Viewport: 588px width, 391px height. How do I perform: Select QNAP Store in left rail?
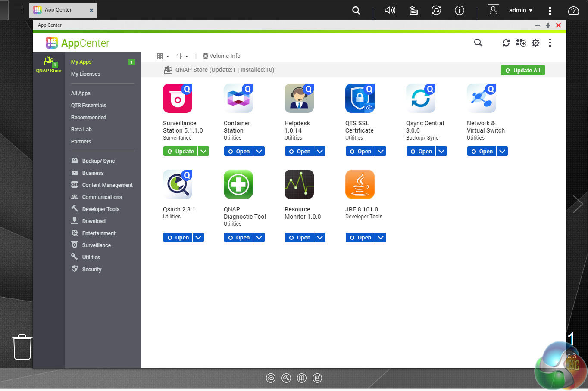click(49, 65)
